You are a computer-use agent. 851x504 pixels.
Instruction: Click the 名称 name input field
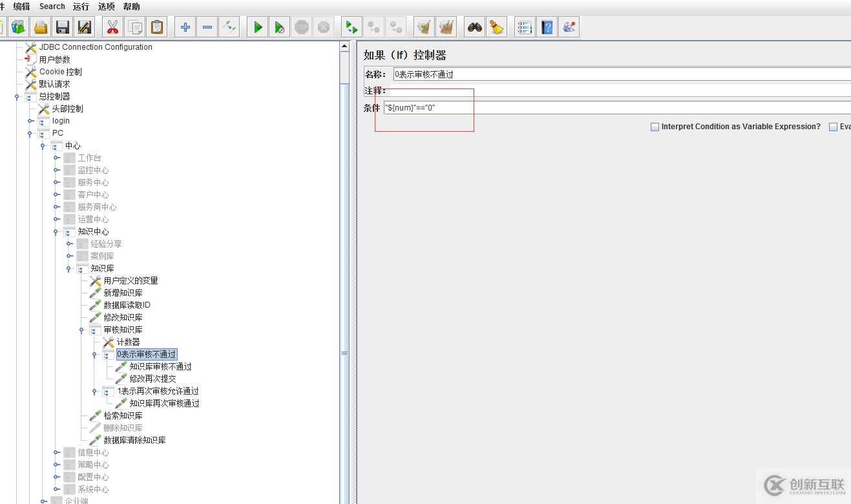[x=622, y=74]
